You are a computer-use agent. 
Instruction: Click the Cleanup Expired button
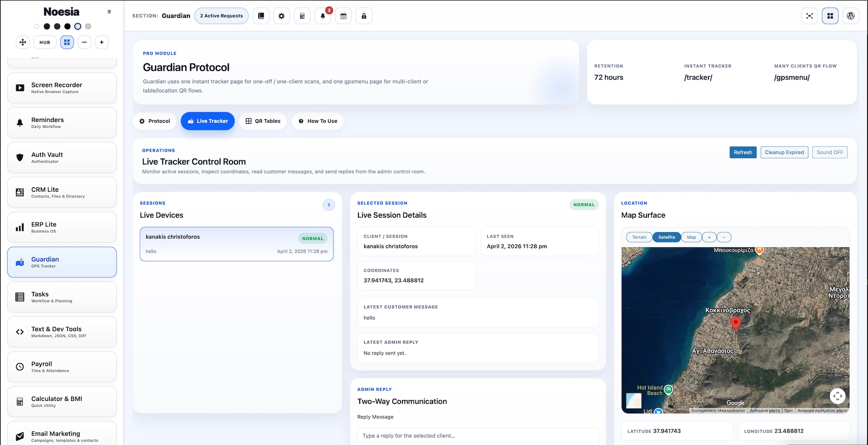(784, 152)
